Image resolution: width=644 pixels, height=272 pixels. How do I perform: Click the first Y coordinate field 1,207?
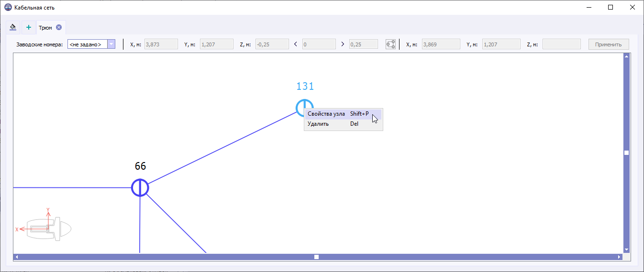point(216,44)
